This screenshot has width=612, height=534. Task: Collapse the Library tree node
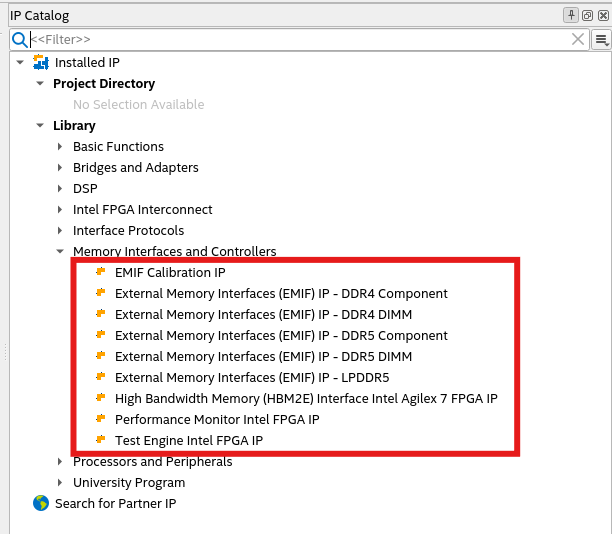[40, 126]
